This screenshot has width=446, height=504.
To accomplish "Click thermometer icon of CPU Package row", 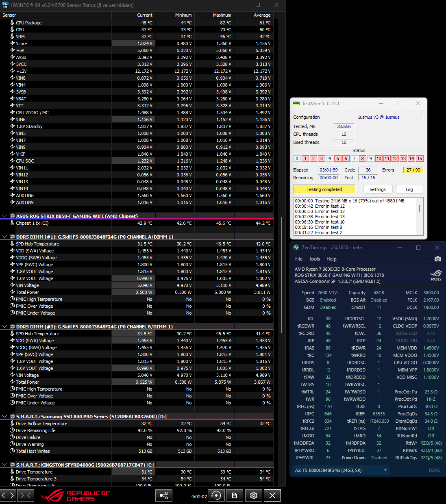I will 12,23.
